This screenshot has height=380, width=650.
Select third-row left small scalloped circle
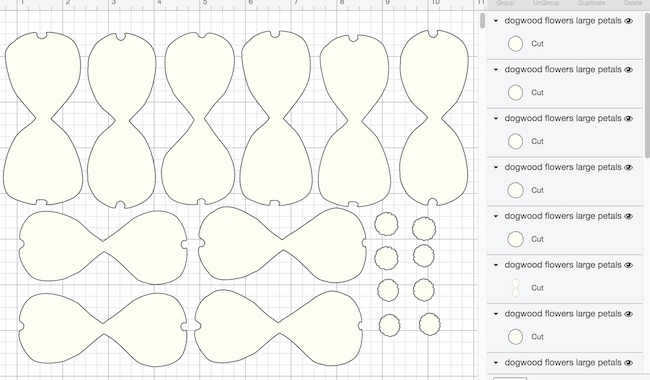click(388, 290)
